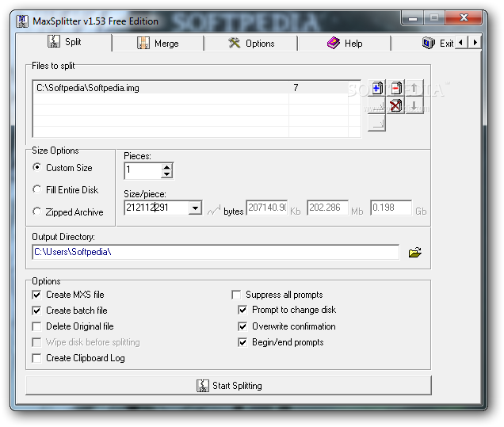Viewport: 504px width, 427px height.
Task: Click the MaxSplitter title bar app icon
Action: pyautogui.click(x=22, y=21)
